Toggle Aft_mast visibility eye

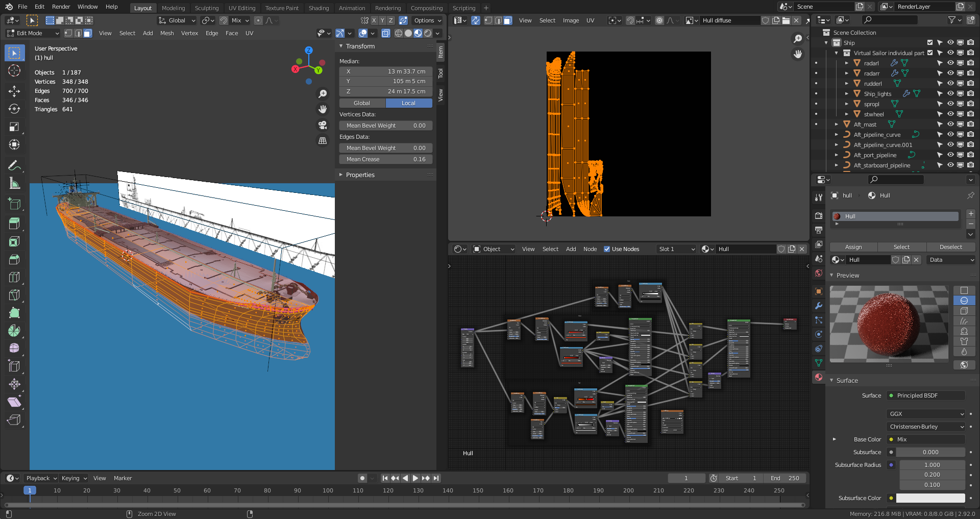click(950, 125)
